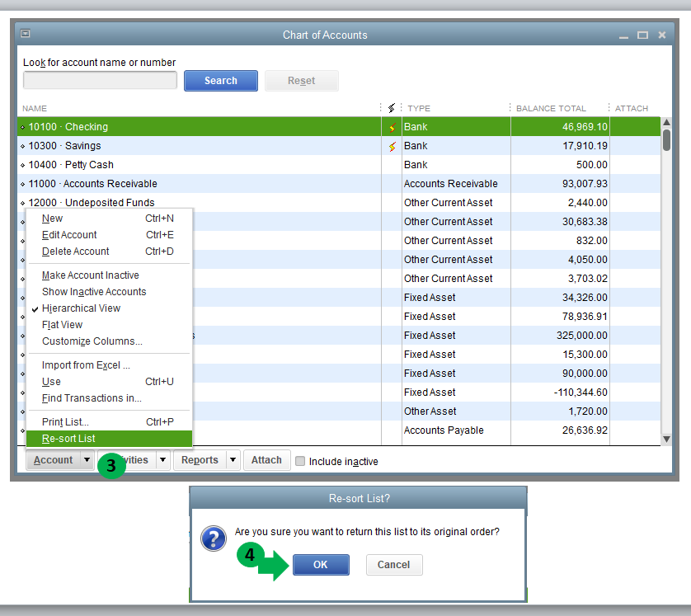This screenshot has height=616, width=691.
Task: Click the Accounts Payable type cell
Action: click(456, 430)
